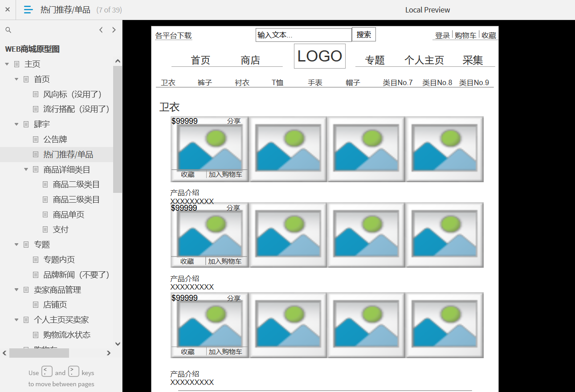Open last product thumbnail in second row
The image size is (575, 392).
445,235
